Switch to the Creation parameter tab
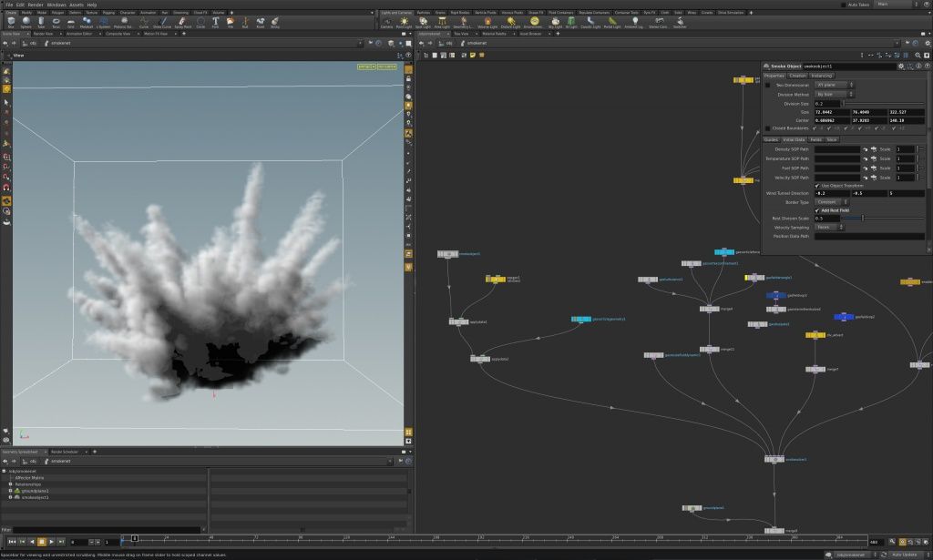 (797, 76)
